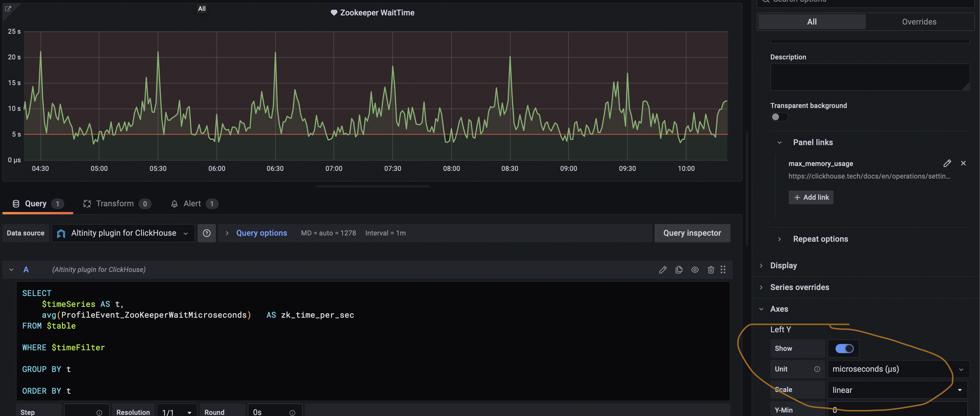Select the Overrides tab
The width and height of the screenshot is (980, 416).
(919, 22)
